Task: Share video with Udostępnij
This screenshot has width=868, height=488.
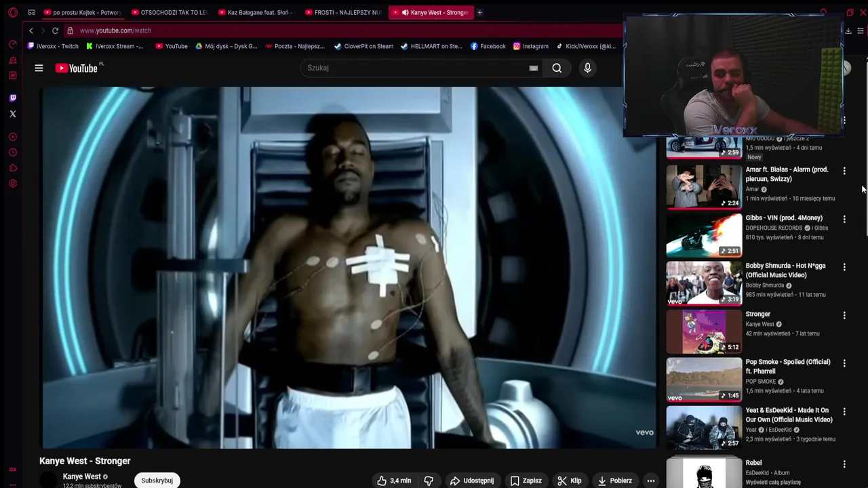Action: coord(472,481)
